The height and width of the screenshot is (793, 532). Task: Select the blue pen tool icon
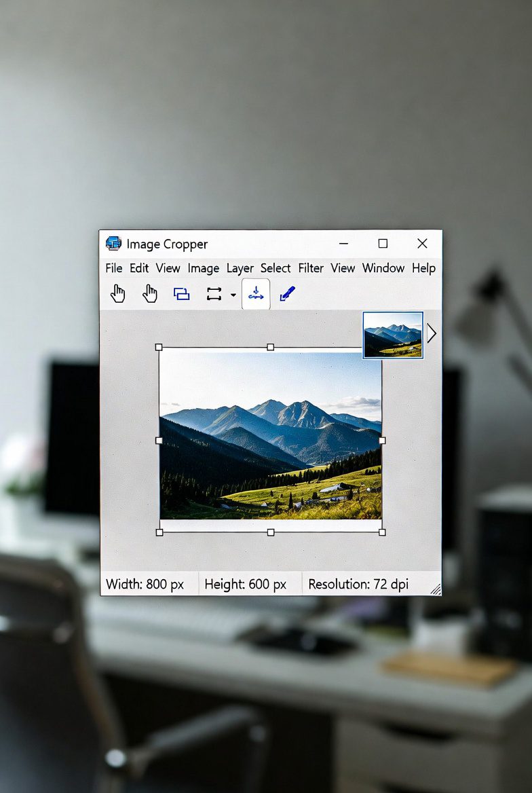click(287, 293)
